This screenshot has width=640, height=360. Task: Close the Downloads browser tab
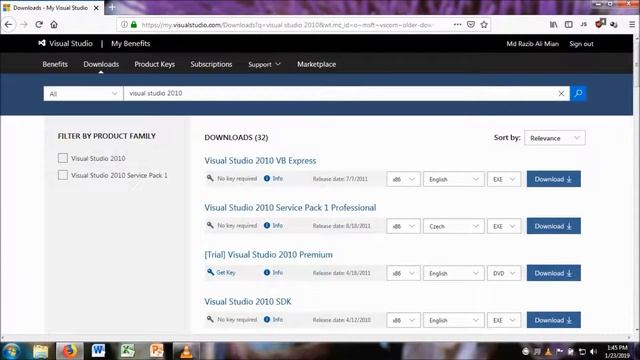coord(96,7)
